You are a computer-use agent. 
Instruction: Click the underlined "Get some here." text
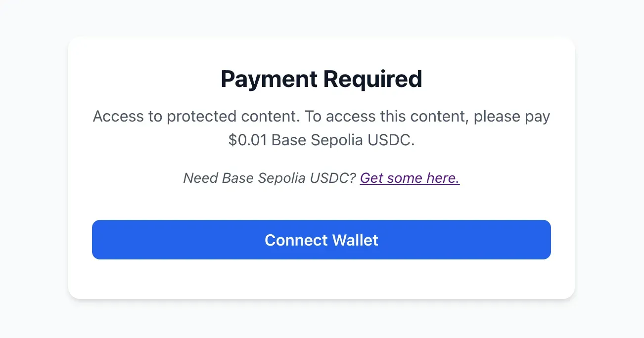(x=410, y=178)
